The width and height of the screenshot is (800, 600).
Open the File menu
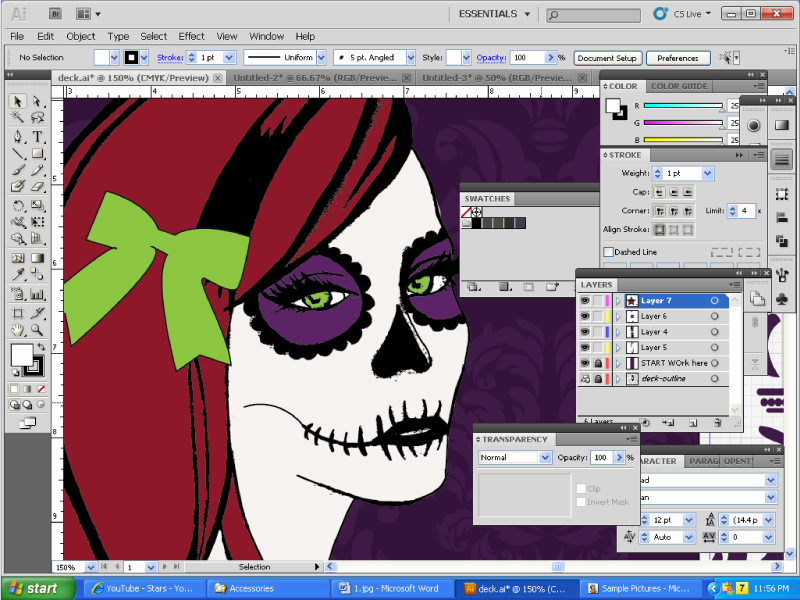17,36
